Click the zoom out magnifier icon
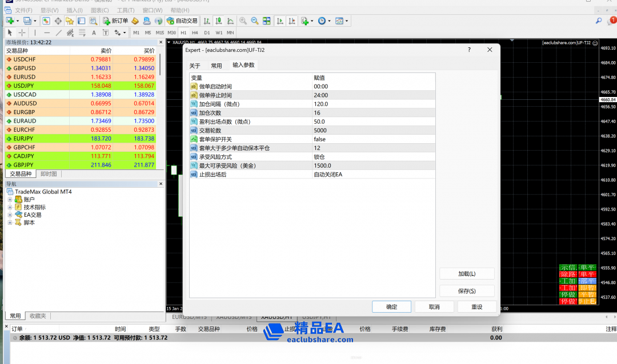617x364 pixels. point(254,21)
